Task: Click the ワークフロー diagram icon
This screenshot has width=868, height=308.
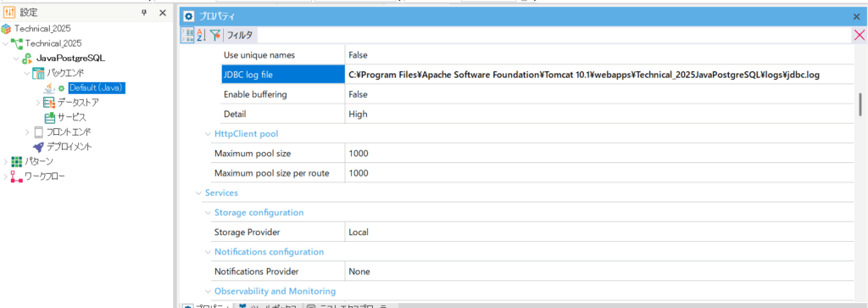Action: pyautogui.click(x=17, y=176)
